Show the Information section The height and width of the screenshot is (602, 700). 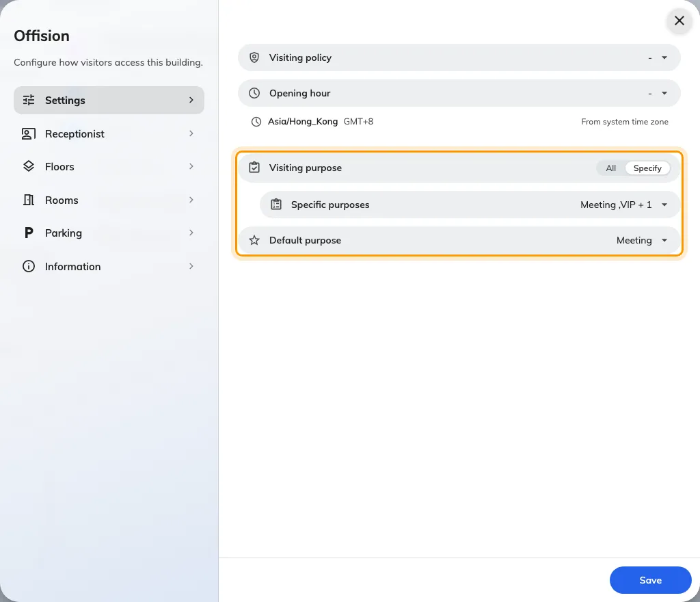(x=109, y=267)
